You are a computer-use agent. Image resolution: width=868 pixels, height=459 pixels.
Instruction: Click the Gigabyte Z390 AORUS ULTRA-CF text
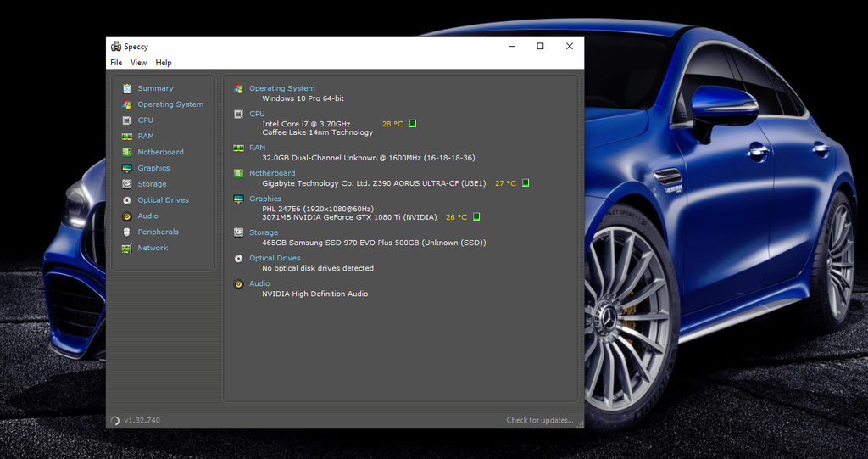(x=374, y=183)
